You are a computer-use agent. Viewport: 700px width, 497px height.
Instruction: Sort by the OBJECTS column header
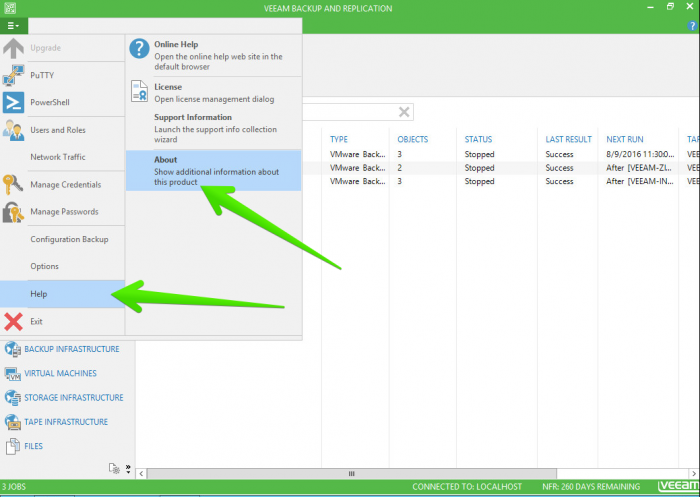(x=412, y=139)
